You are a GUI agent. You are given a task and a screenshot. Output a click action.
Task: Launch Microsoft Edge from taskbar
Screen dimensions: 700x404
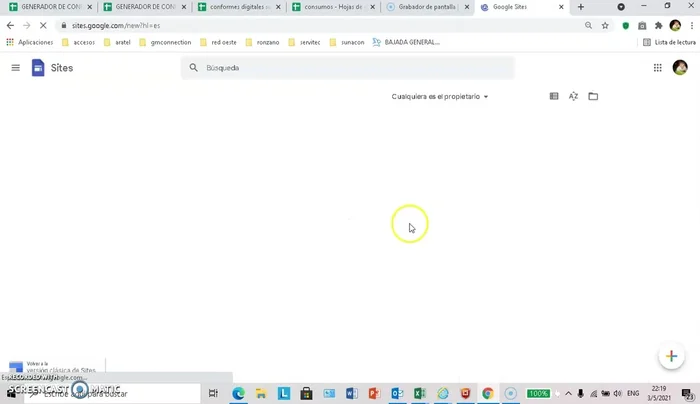238,393
